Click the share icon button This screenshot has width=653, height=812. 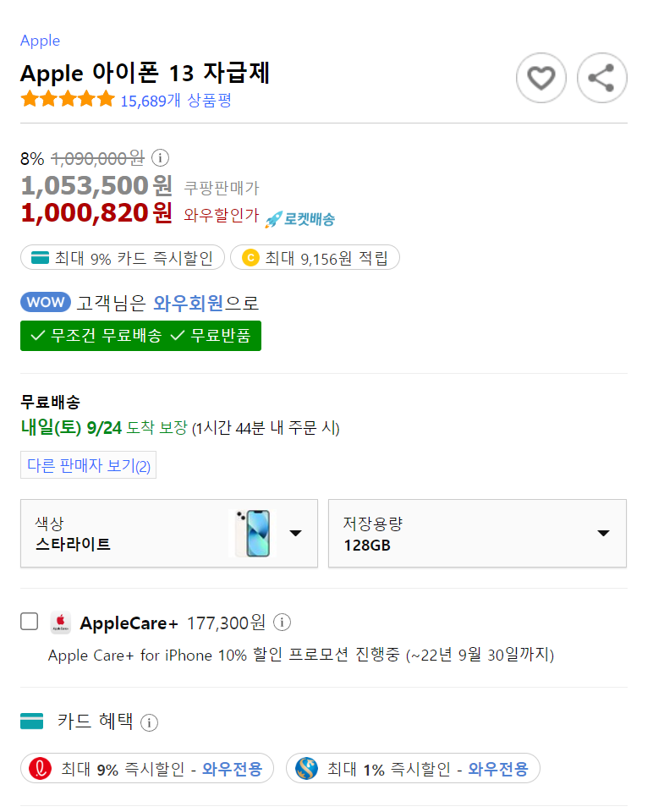pos(601,78)
